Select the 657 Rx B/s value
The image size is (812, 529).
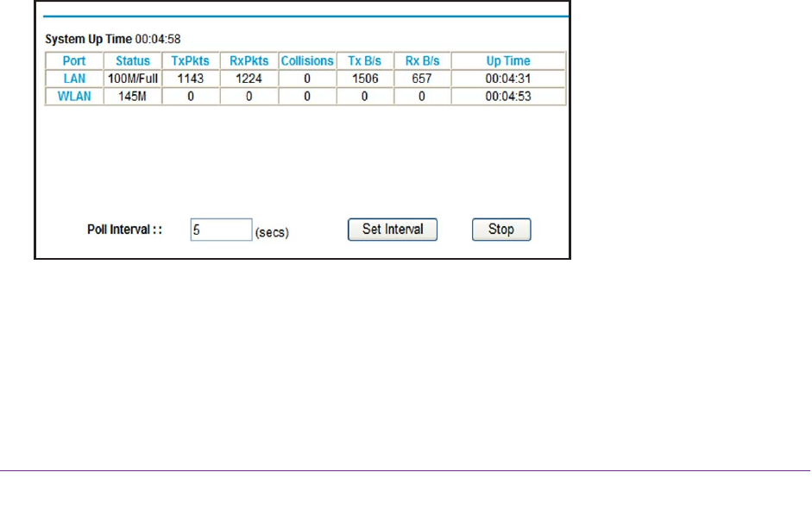tap(422, 79)
